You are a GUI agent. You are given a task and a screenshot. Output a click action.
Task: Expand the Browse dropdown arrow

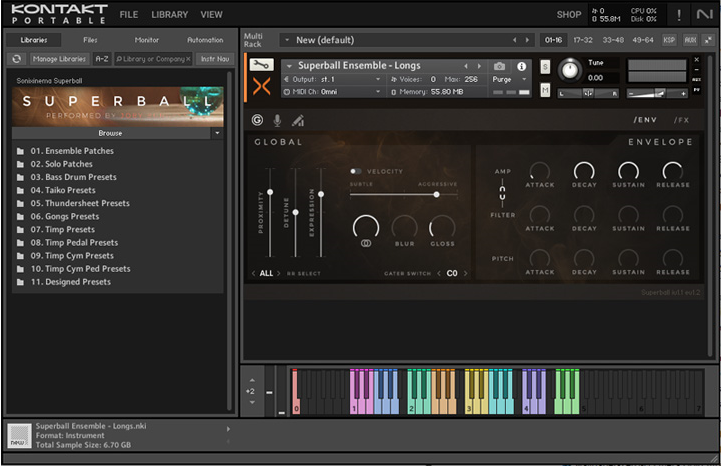pos(217,133)
